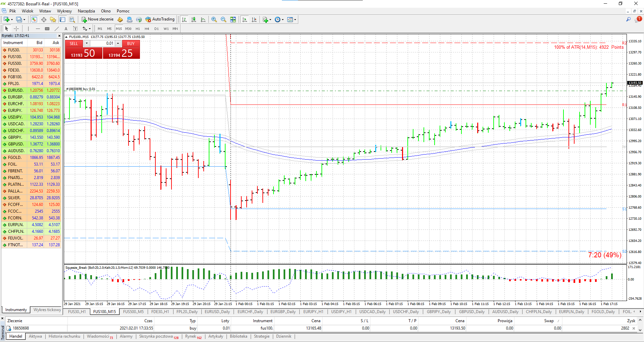Open the search magnifier icon
The width and height of the screenshot is (644, 342).
628,19
